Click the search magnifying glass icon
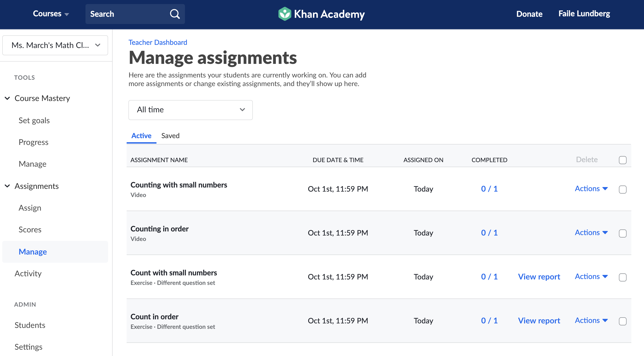 (x=175, y=14)
